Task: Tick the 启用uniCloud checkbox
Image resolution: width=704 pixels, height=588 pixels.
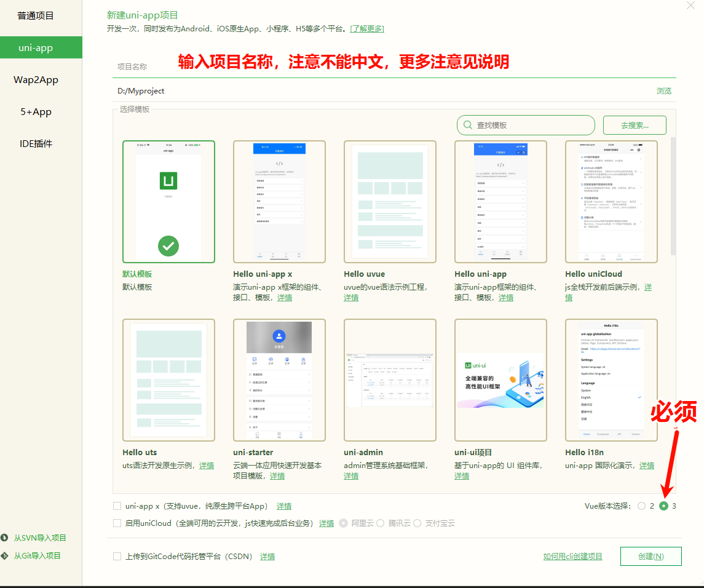Action: point(117,523)
